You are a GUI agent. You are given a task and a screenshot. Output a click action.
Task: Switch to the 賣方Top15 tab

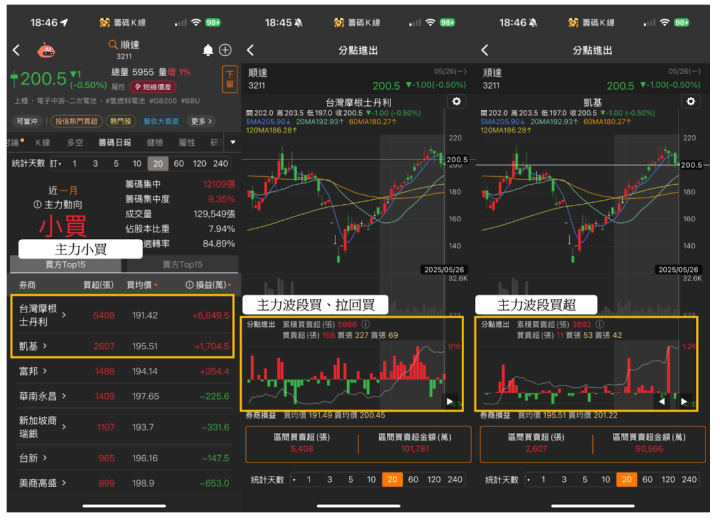(182, 264)
